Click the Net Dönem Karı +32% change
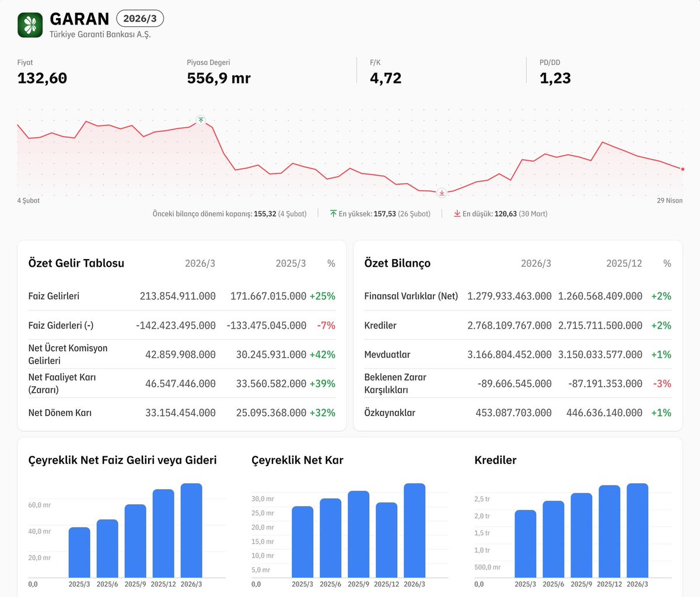The height and width of the screenshot is (597, 700). [323, 413]
